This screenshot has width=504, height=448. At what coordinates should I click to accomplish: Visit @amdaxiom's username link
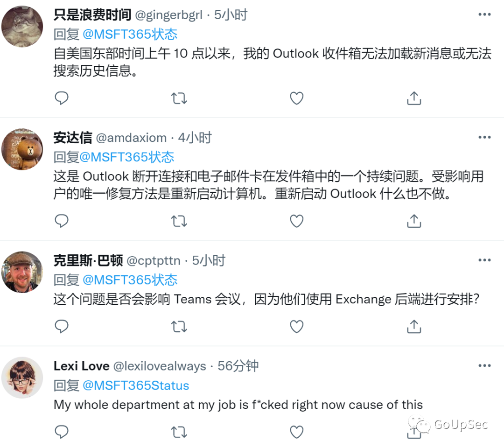134,138
